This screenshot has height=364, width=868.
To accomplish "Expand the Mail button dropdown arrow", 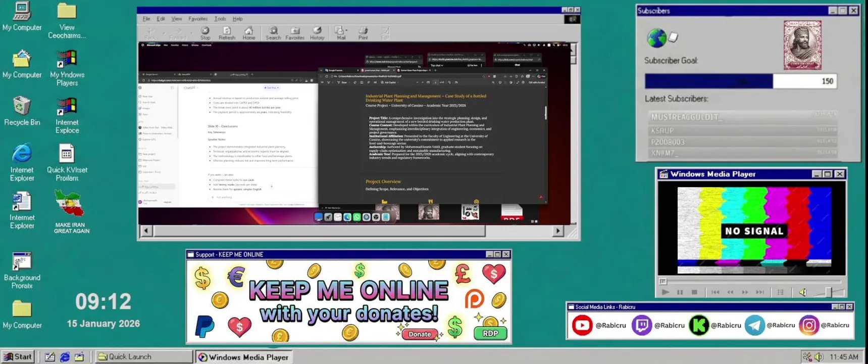I will [x=346, y=30].
